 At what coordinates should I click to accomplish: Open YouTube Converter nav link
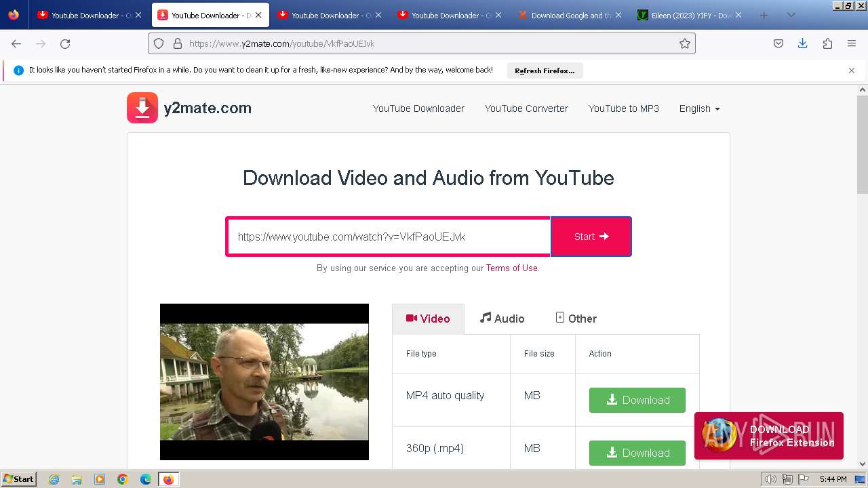[x=526, y=108]
